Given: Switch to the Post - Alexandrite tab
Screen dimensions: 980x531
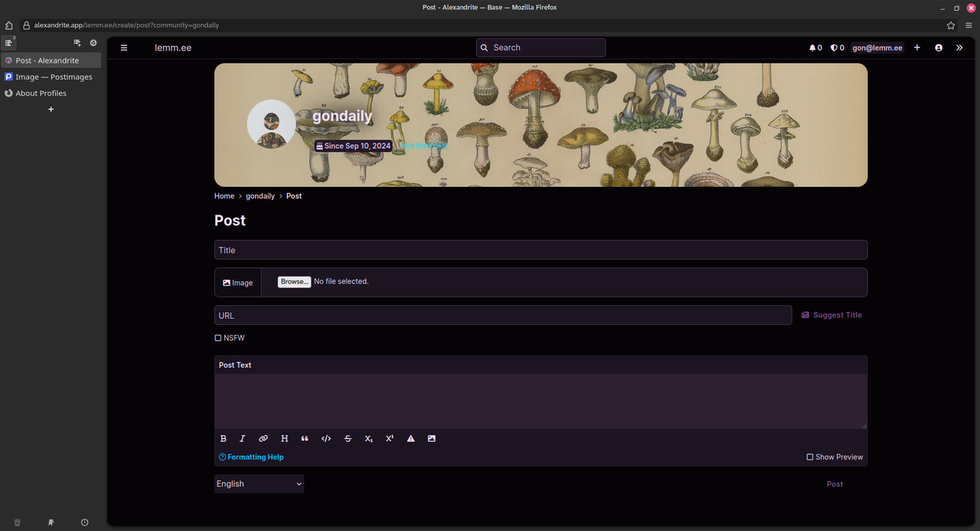Looking at the screenshot, I should (x=51, y=61).
